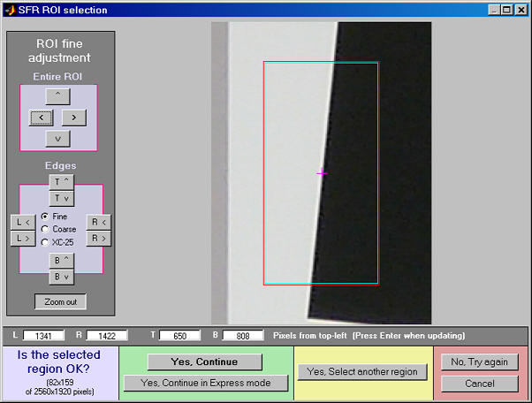The image size is (532, 403).
Task: Click B ^ to raise bottom edge
Action: point(61,261)
